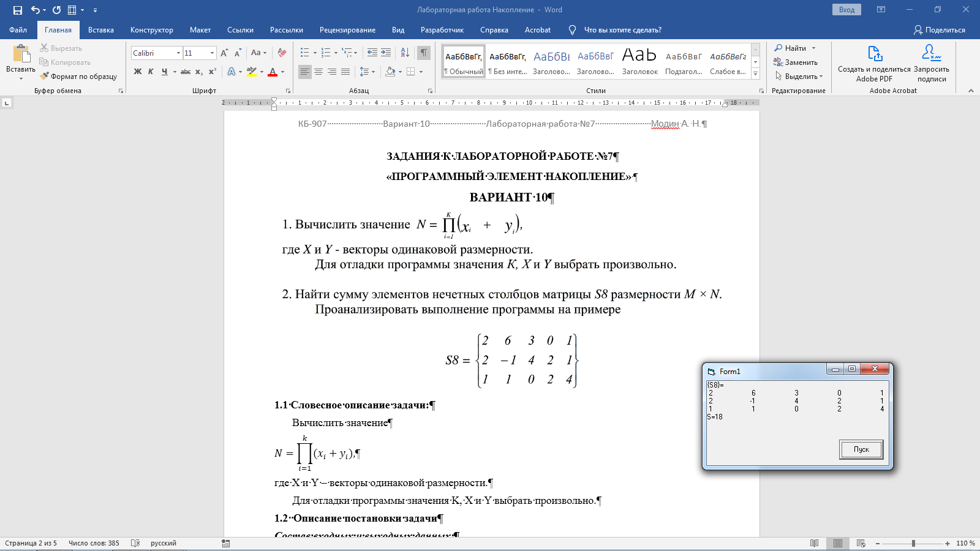Click the Поделиться share button
This screenshot has width=980, height=551.
click(x=939, y=29)
